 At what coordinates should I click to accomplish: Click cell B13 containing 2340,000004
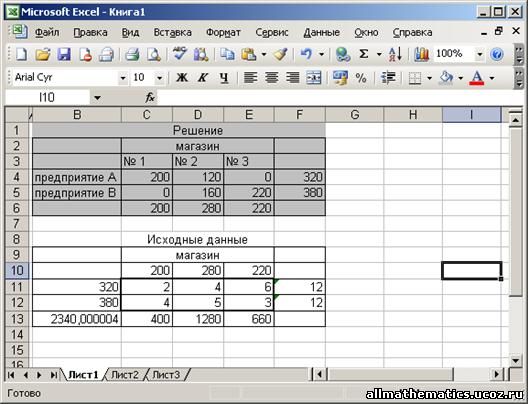(x=77, y=319)
